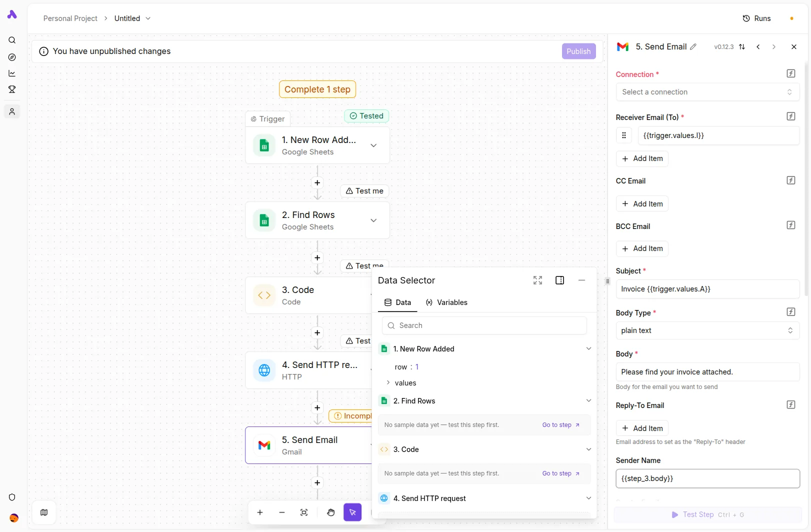
Task: Collapse 3. Code section in Data Selector
Action: tap(588, 449)
